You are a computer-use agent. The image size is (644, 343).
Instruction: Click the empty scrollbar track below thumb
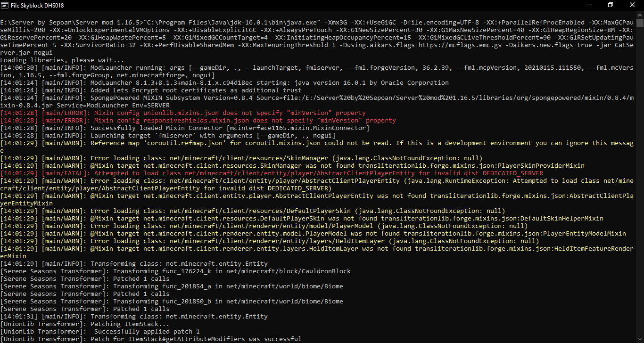tap(640, 188)
